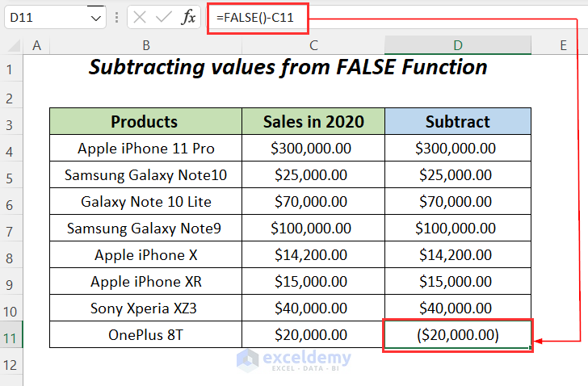Viewport: 588px width, 386px height.
Task: Click the OnePlus 8T cell
Action: (x=145, y=334)
